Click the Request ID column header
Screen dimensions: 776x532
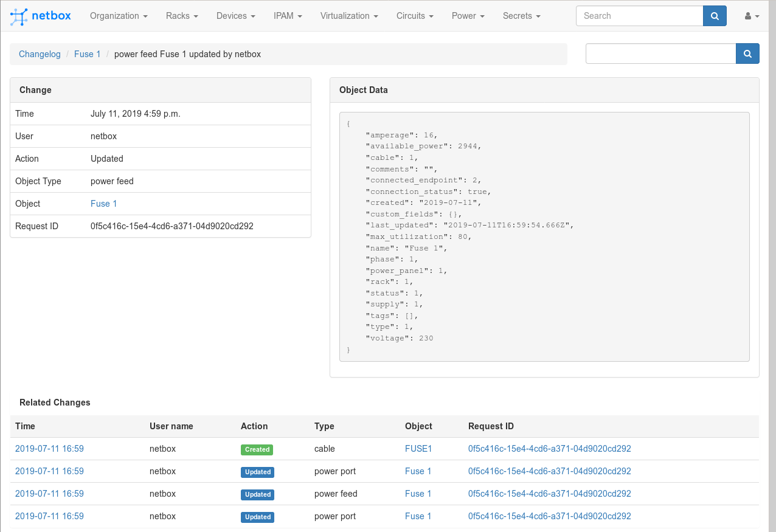pyautogui.click(x=491, y=426)
